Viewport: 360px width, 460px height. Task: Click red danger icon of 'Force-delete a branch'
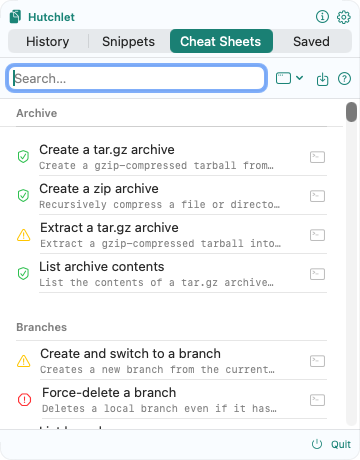point(24,400)
